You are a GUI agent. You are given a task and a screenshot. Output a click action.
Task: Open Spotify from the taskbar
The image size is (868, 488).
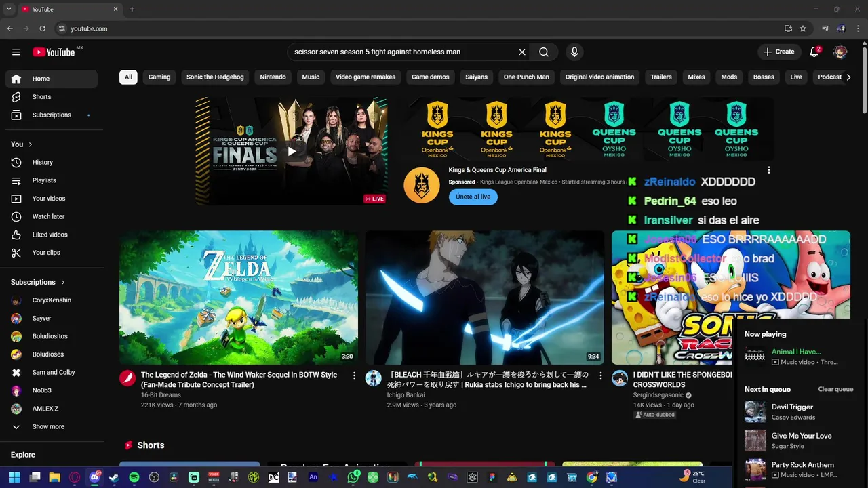pos(134,477)
